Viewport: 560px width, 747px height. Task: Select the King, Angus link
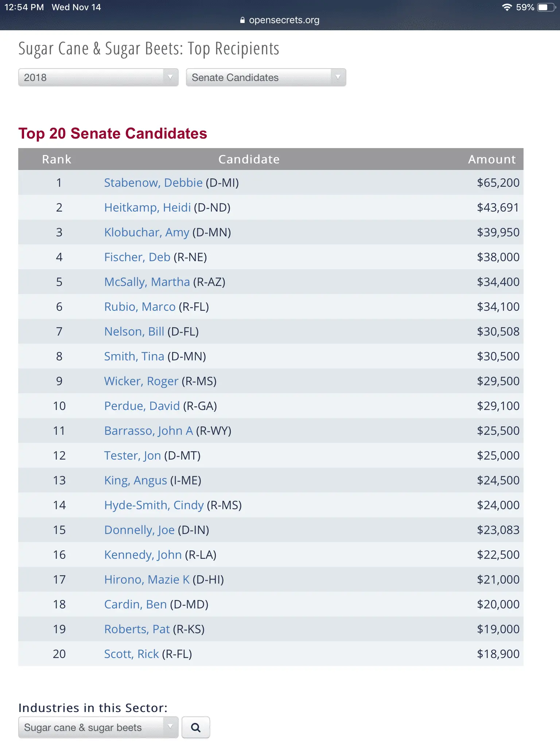[135, 480]
